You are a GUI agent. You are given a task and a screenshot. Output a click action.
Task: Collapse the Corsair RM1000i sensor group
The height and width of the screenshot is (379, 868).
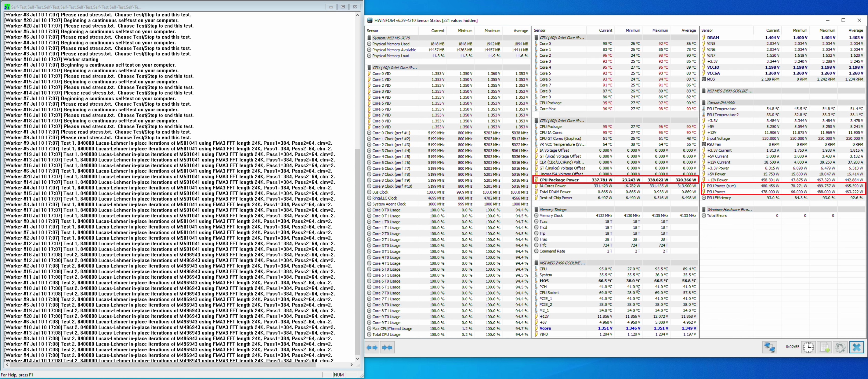721,103
